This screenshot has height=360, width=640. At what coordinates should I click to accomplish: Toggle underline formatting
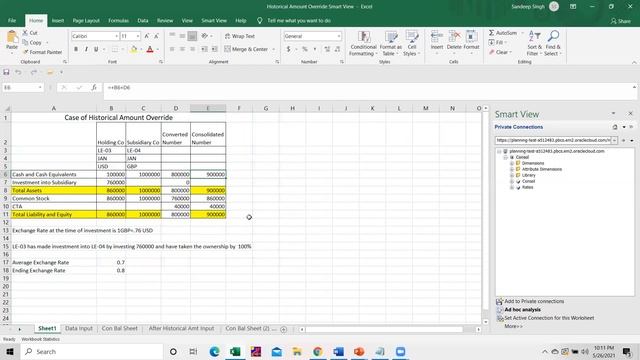[96, 49]
